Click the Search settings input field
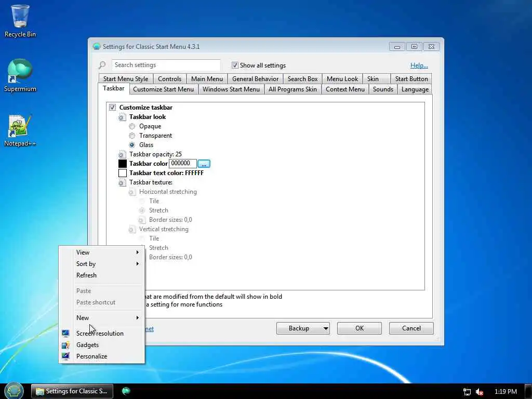Image resolution: width=532 pixels, height=399 pixels. point(166,65)
